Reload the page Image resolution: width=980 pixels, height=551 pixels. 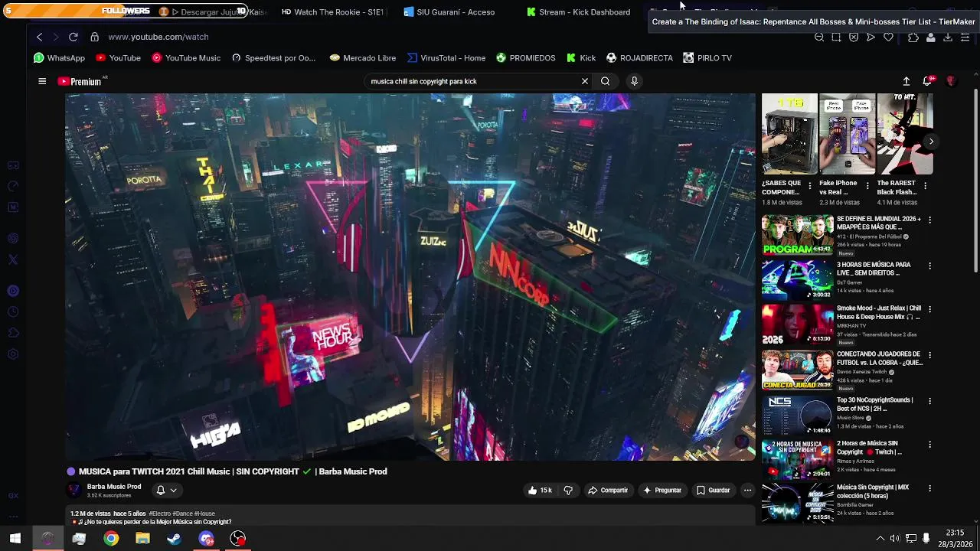73,37
